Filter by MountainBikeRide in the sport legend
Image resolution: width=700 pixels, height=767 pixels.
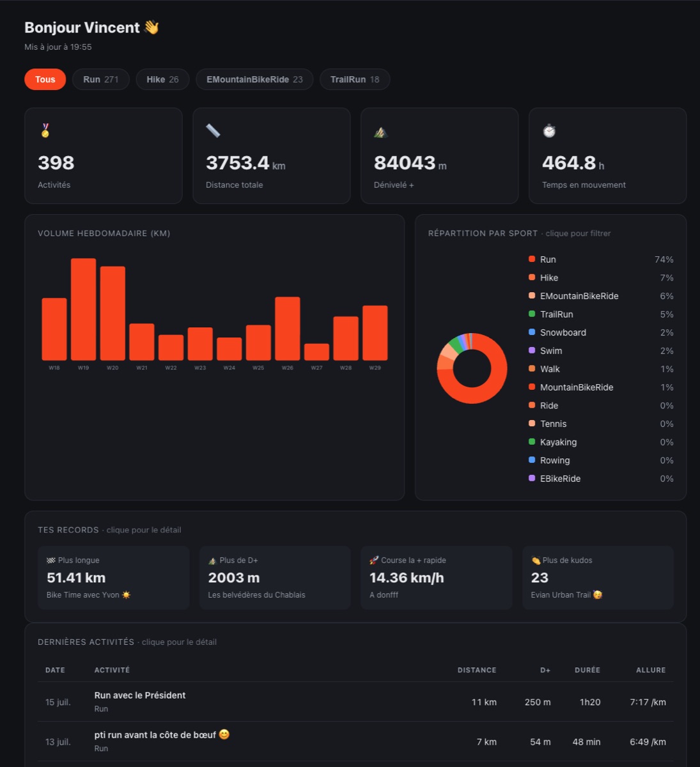(601, 387)
